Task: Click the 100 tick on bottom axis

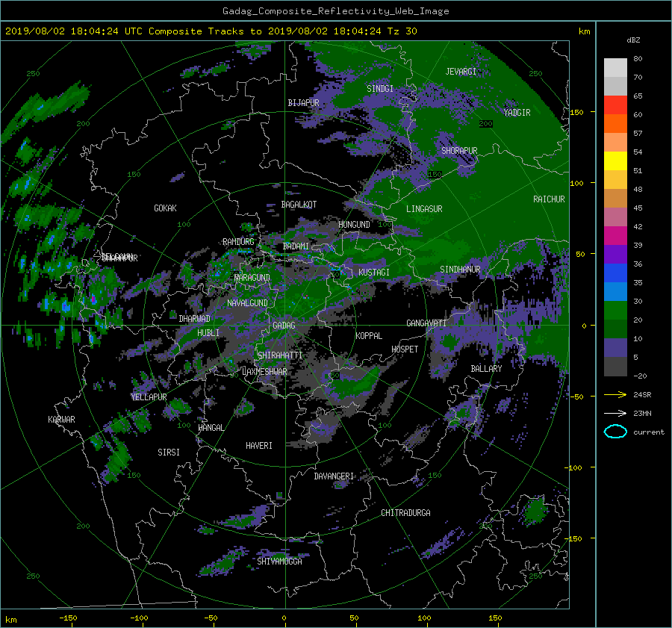Action: (424, 618)
